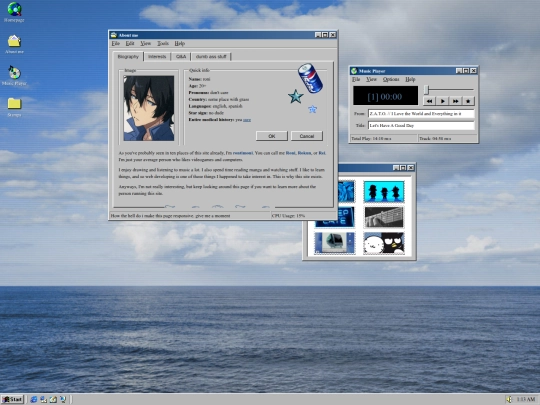Switch to the dumb ass stuff tab
Viewport: 540px width, 405px height.
click(x=211, y=56)
